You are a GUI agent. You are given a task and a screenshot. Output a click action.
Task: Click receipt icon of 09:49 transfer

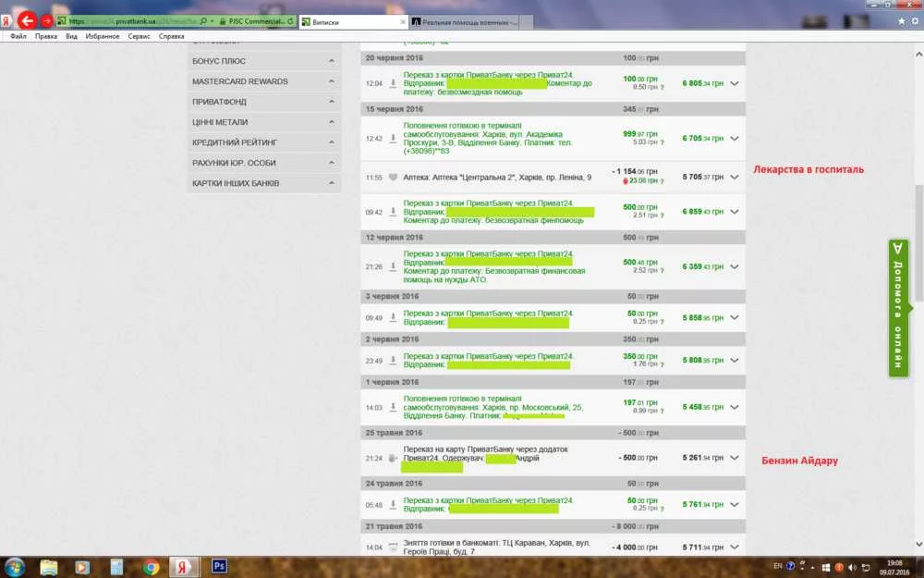pyautogui.click(x=393, y=317)
